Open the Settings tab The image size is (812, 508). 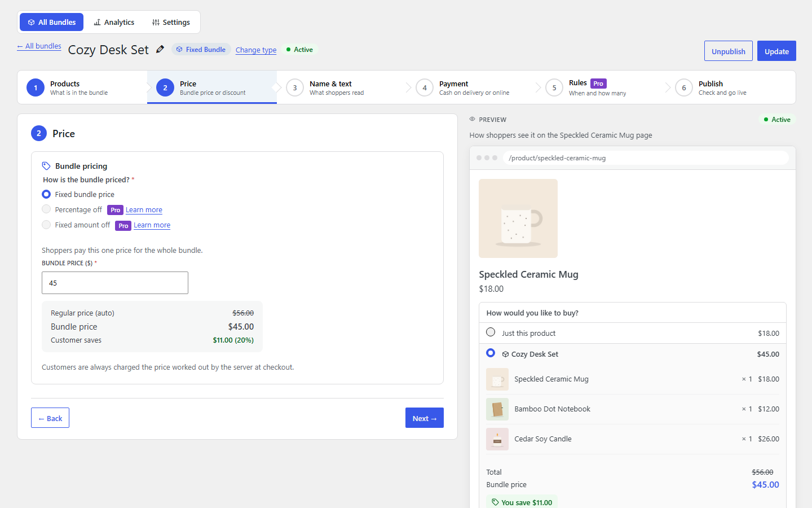pyautogui.click(x=171, y=22)
